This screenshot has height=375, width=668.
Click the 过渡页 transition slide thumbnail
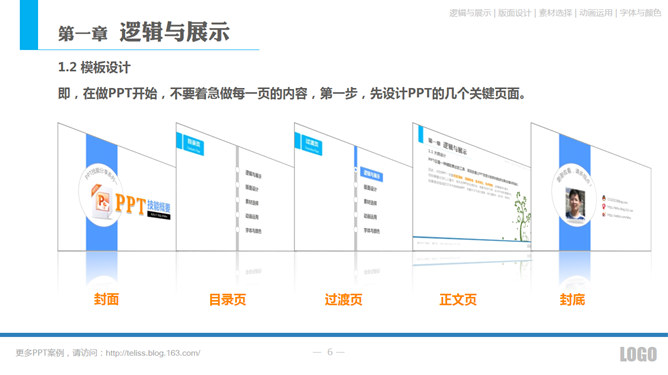(353, 188)
